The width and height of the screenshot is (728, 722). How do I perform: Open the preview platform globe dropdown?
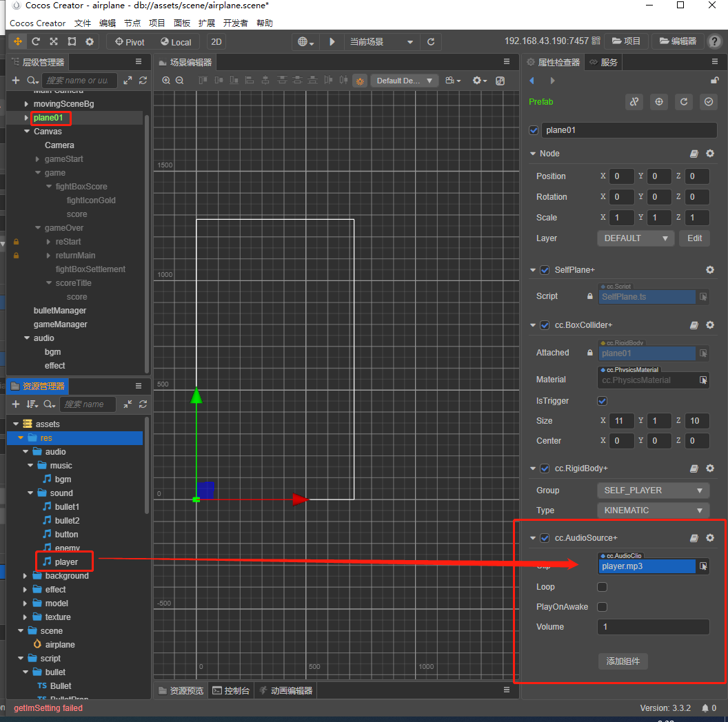(x=305, y=42)
